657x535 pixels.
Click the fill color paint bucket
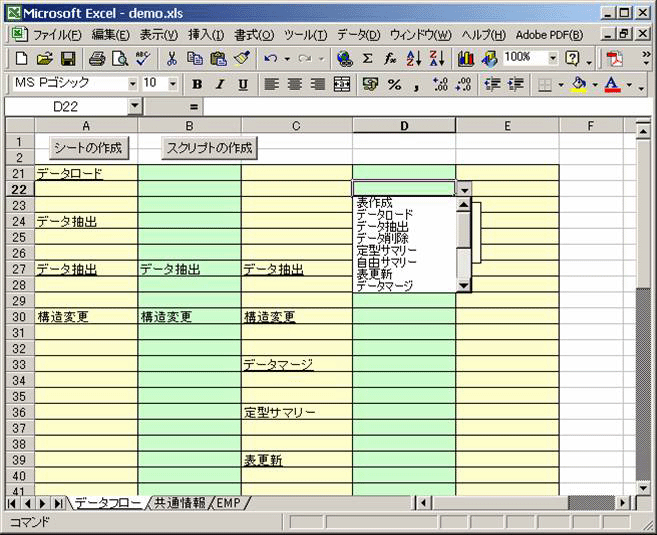pyautogui.click(x=579, y=85)
